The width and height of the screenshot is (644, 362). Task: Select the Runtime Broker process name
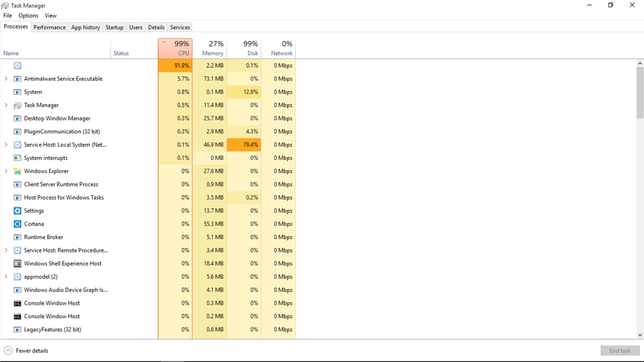(x=43, y=237)
